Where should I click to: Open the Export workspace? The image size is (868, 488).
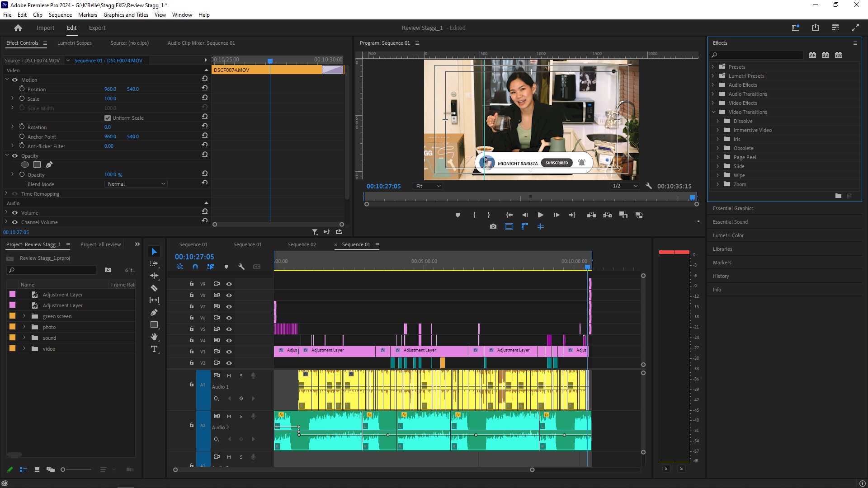point(97,28)
